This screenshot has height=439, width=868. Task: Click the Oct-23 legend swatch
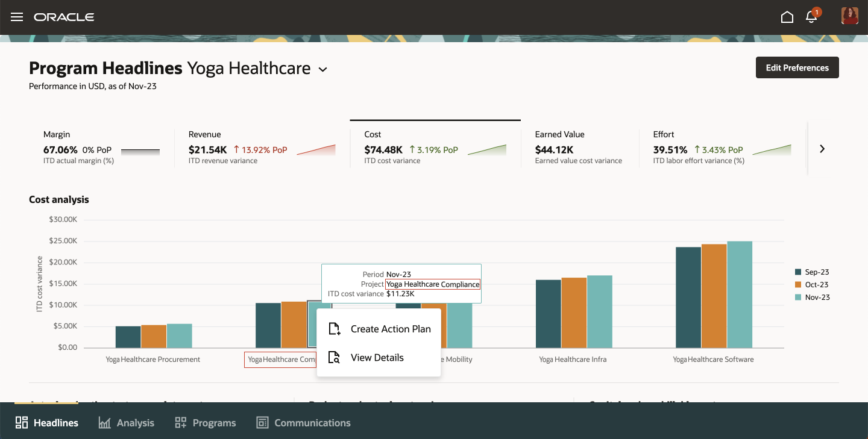tap(799, 285)
